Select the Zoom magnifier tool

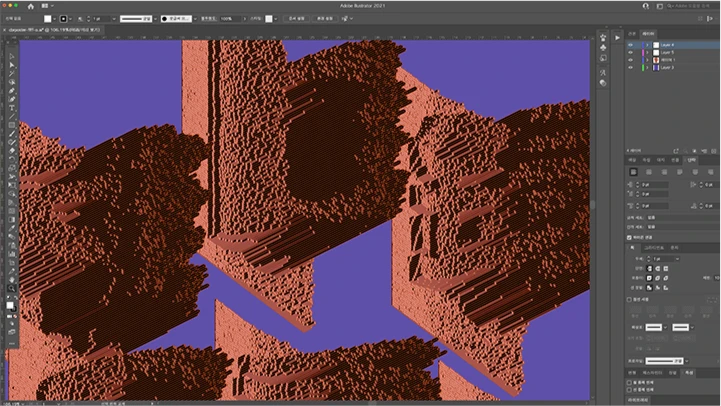point(11,288)
